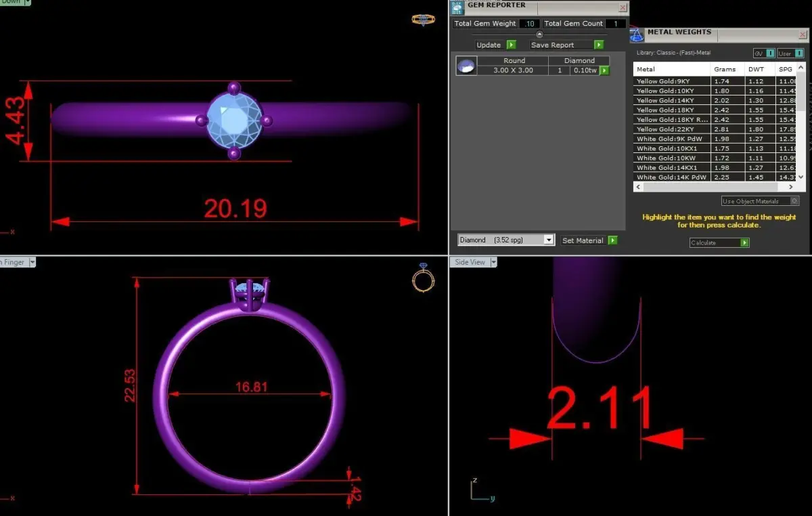Select the White Gold:14KX1 row
This screenshot has width=812, height=516.
pos(715,167)
